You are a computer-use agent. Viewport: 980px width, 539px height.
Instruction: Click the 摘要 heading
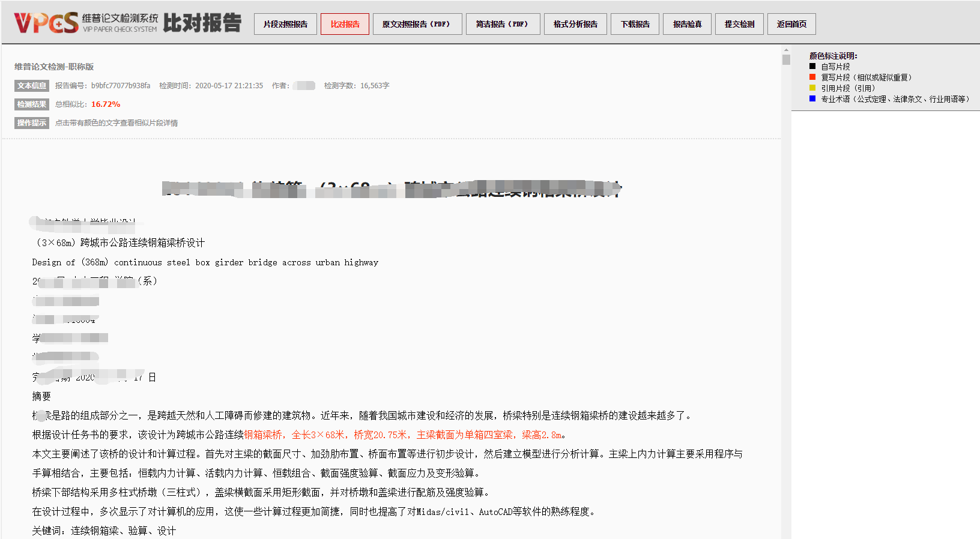click(41, 396)
